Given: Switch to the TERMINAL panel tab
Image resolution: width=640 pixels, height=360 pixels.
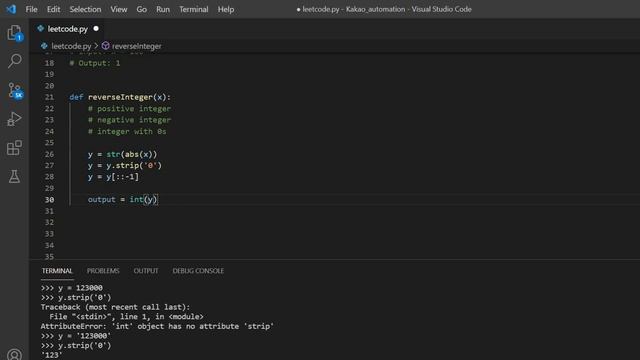Looking at the screenshot, I should 57,271.
